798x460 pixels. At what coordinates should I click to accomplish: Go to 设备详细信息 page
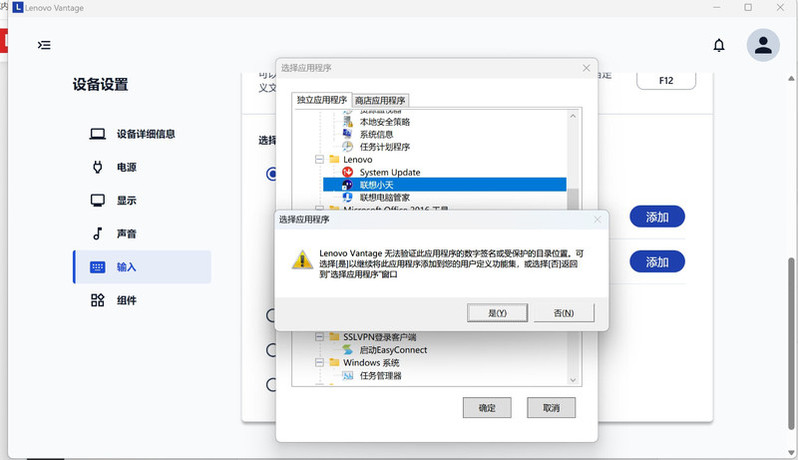142,134
